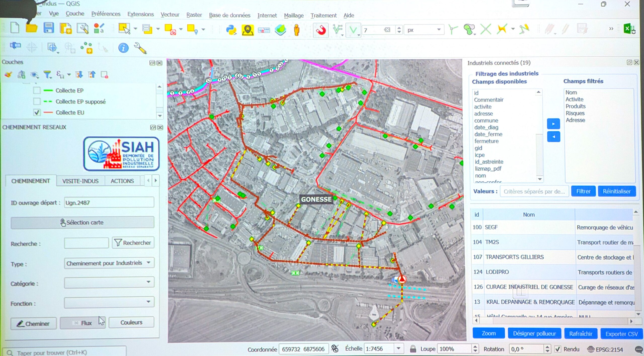Screen dimensions: 644x356
Task: Click the Cheminer button
Action: coord(33,324)
